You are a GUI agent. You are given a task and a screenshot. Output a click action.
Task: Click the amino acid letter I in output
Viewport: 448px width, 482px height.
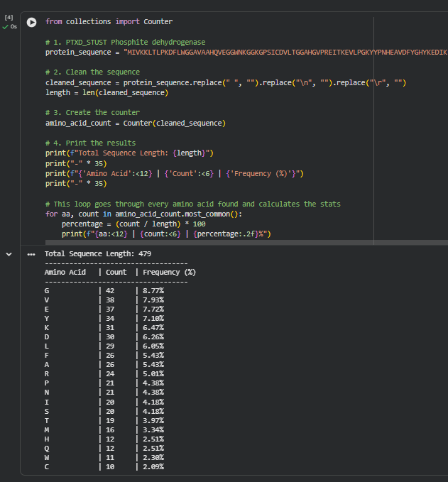[x=47, y=402]
